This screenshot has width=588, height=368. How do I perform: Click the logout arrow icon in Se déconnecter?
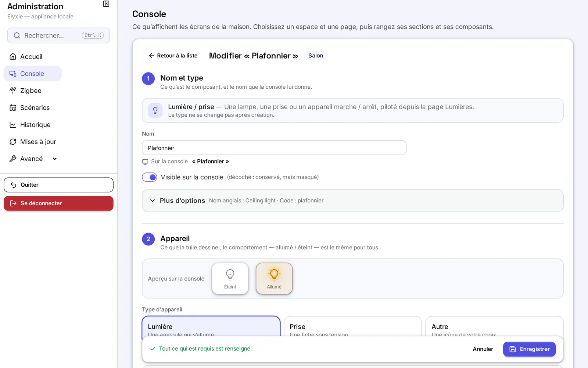point(13,204)
